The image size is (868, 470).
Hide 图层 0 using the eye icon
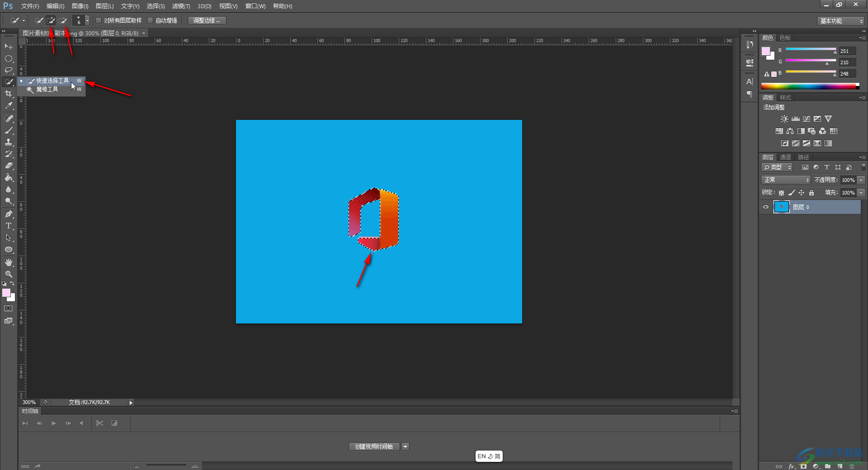[766, 207]
